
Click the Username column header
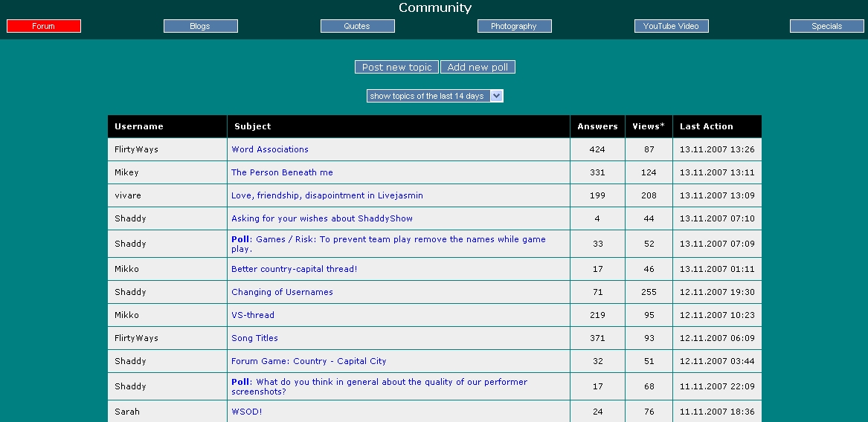[139, 126]
